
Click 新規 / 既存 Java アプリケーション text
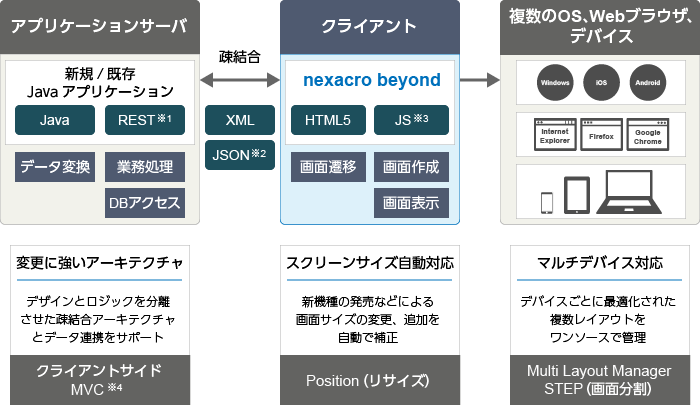[100, 83]
